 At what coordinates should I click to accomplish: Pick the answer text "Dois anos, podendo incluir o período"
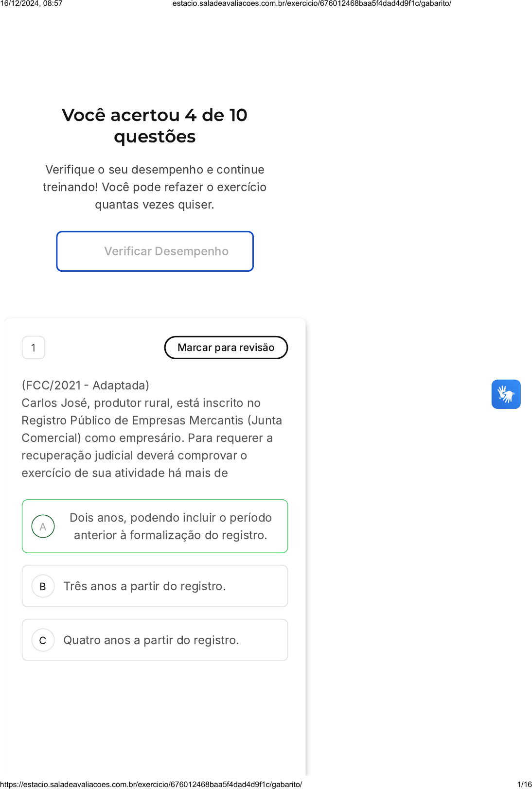click(170, 518)
